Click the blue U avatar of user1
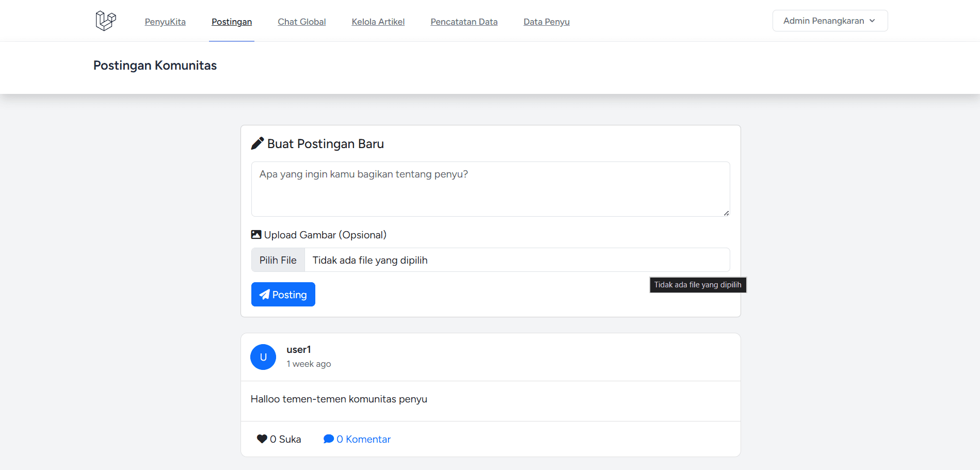Viewport: 980px width, 470px height. 263,357
